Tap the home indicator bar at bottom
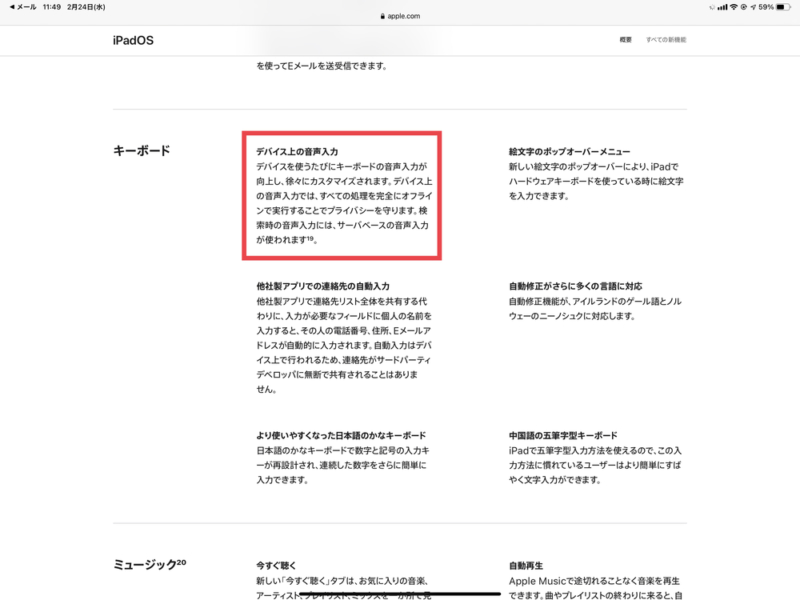The width and height of the screenshot is (800, 600). [399, 594]
